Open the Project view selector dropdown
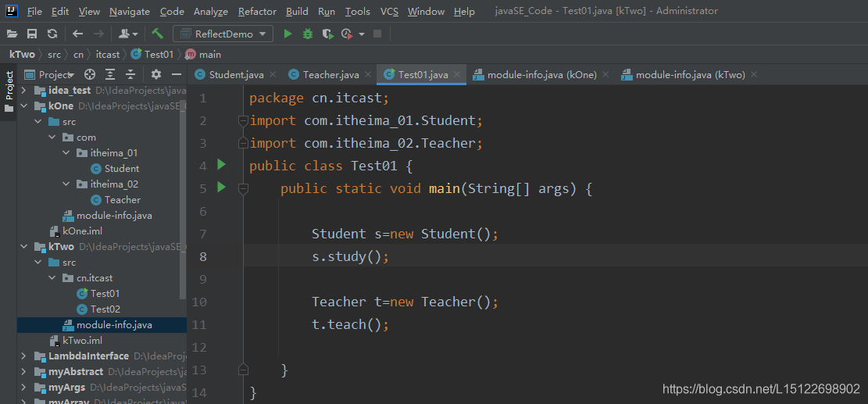 (x=50, y=74)
